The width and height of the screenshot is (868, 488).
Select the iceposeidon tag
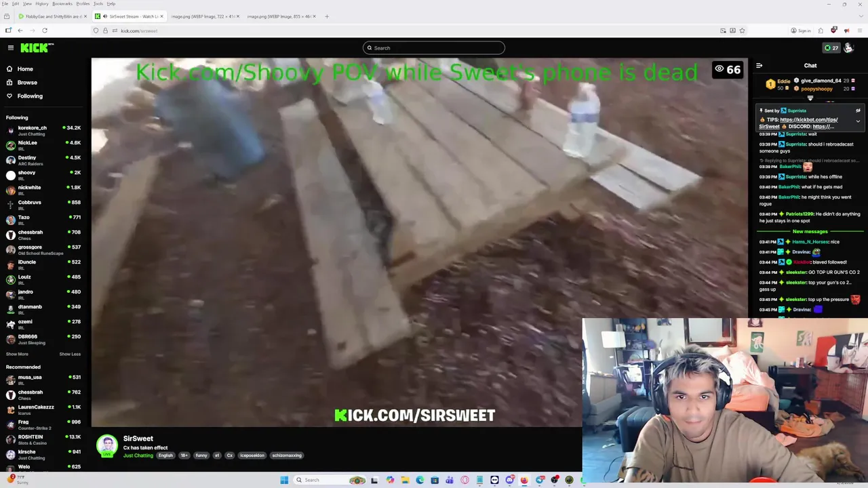(x=252, y=455)
